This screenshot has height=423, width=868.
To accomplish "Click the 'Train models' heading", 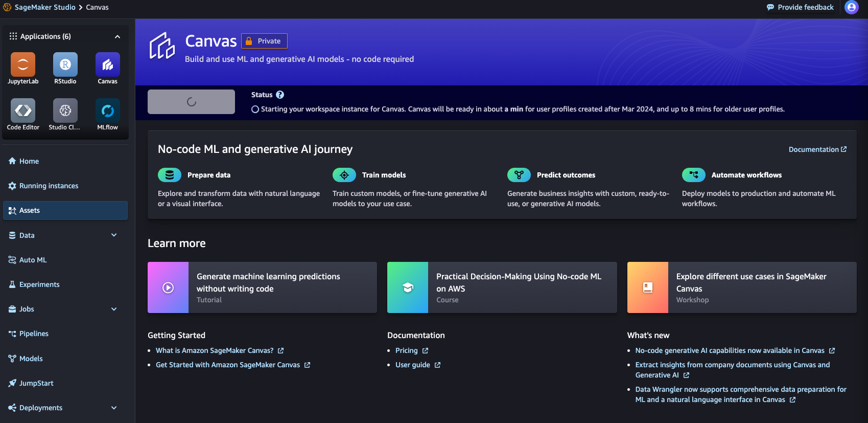I will [x=384, y=175].
